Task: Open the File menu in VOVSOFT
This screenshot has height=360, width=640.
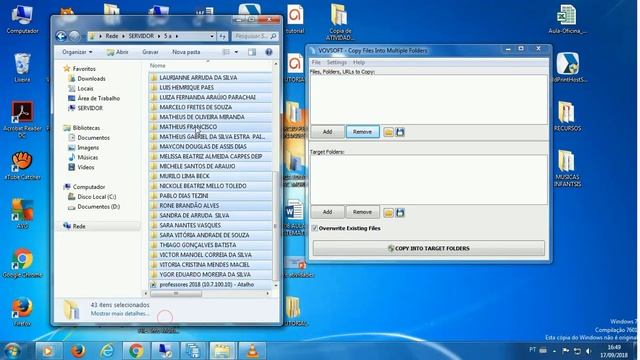Action: click(316, 62)
